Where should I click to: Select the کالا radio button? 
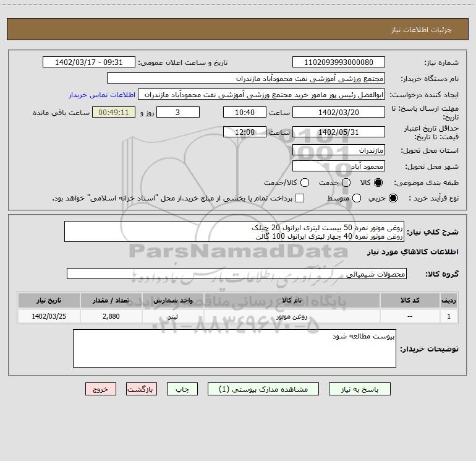point(378,183)
